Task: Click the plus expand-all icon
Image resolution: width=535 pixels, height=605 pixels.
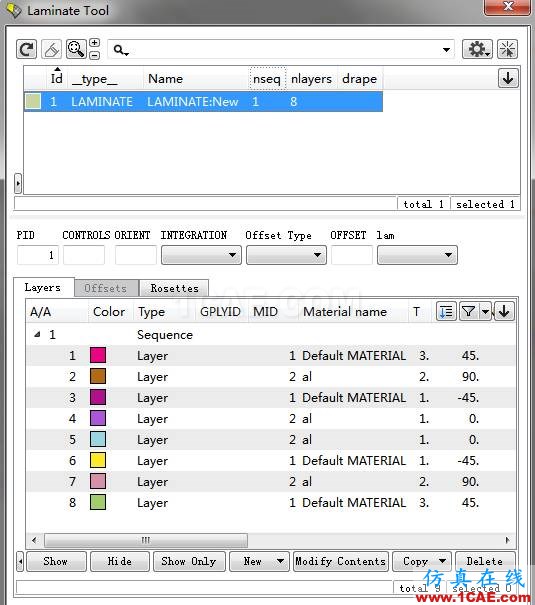Action: pyautogui.click(x=95, y=42)
